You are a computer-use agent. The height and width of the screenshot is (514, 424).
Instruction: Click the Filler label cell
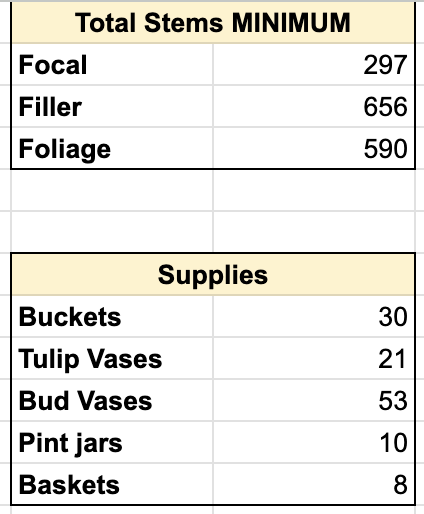112,106
